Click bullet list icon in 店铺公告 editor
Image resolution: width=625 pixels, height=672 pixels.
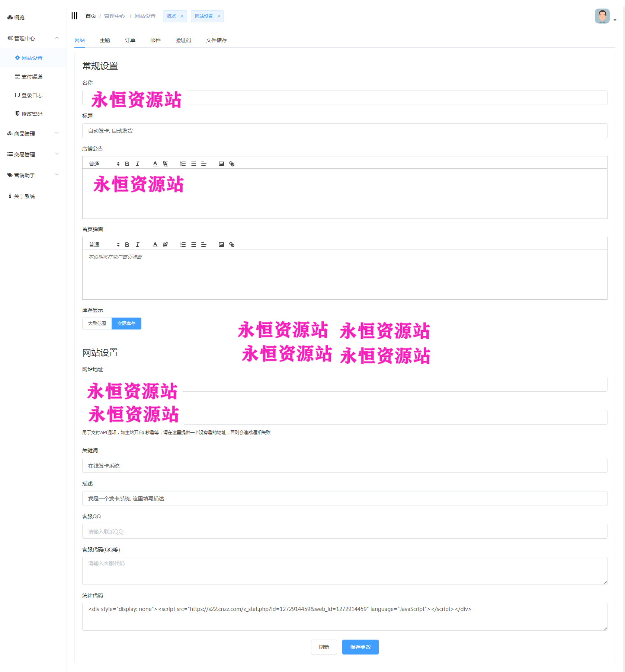pos(193,164)
